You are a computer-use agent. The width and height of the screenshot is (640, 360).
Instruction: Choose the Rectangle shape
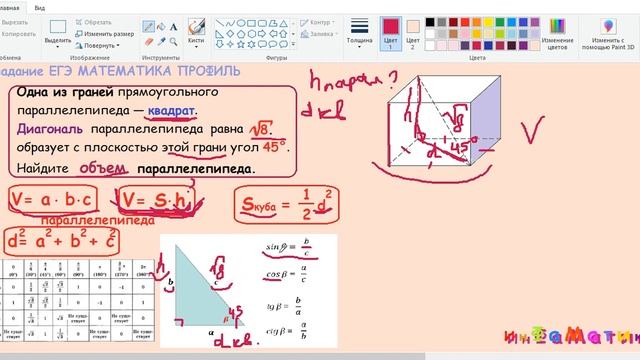pos(251,23)
